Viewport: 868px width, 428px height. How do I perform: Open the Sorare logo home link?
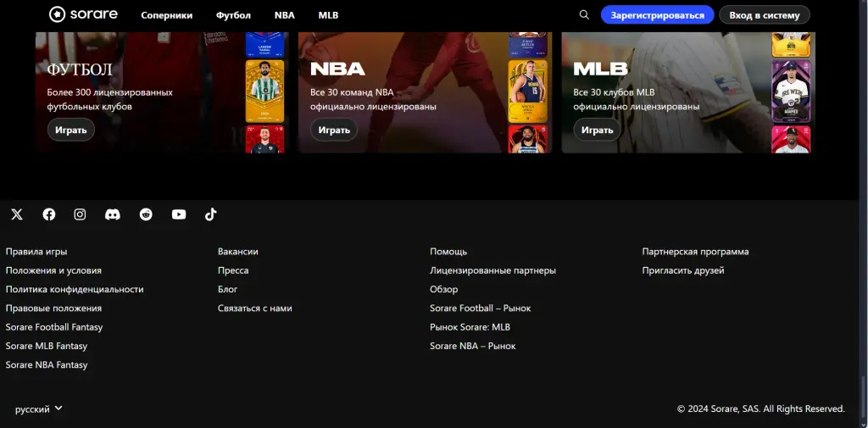click(83, 14)
